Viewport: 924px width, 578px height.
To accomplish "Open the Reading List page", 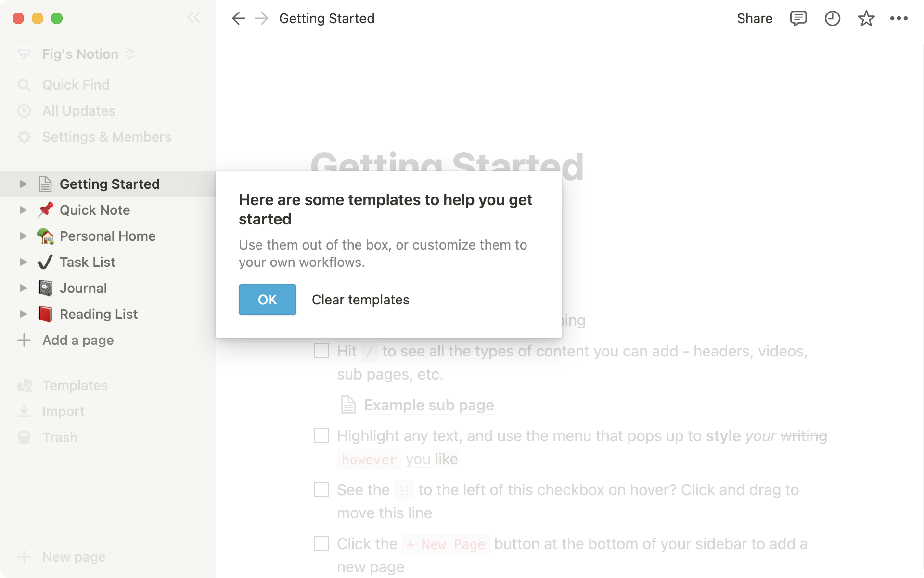I will click(x=98, y=314).
